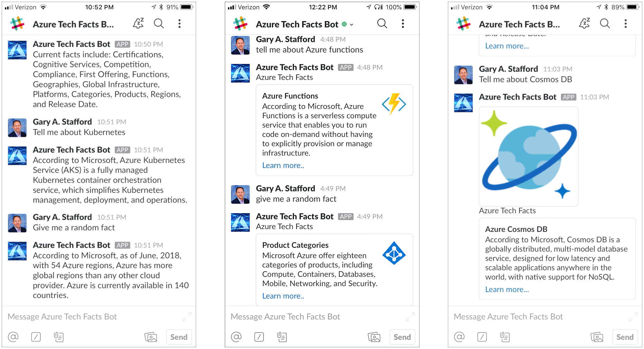Open Learn more link under Azure Functions card
Screen dimensions: 644x349
tap(283, 166)
